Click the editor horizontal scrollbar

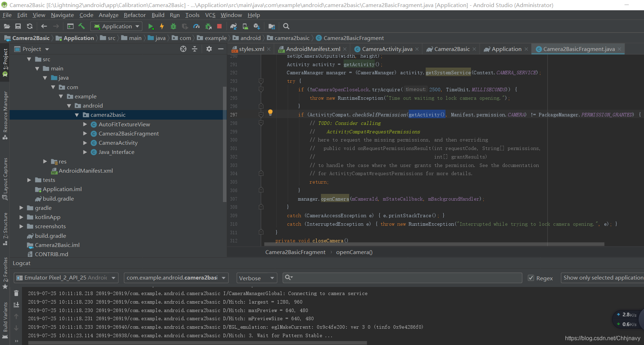pos(434,244)
